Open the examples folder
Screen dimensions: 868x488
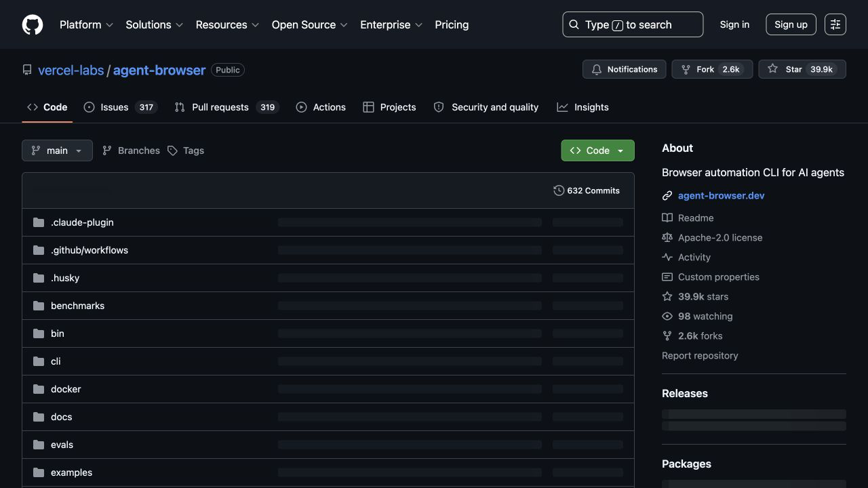tap(71, 472)
